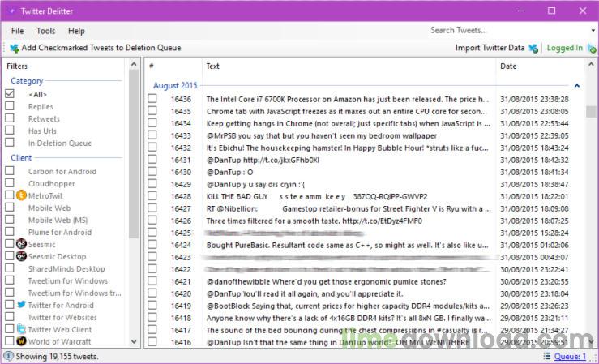The height and width of the screenshot is (364, 599).
Task: Add Checkmarked Tweets to Deletion Queue
Action: [94, 48]
